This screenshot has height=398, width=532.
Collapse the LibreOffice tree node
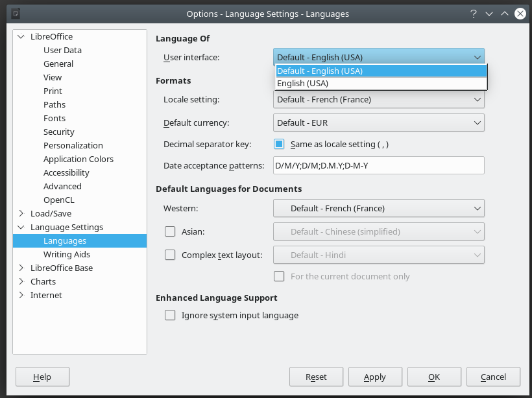(21, 36)
